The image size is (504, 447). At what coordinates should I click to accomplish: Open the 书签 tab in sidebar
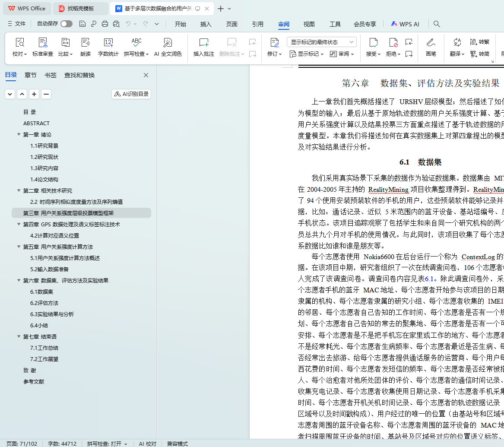51,75
